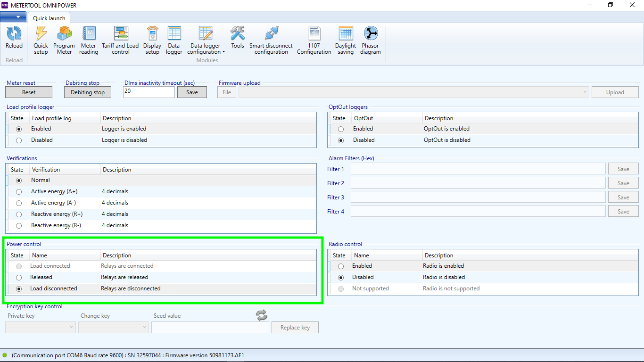
Task: Focus the Dlms inactivity timeout field
Action: click(149, 92)
